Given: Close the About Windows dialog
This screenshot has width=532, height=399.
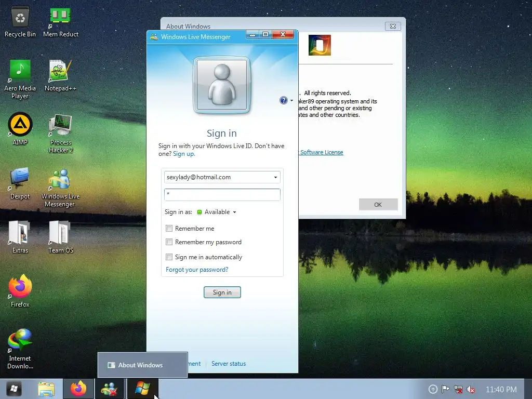Looking at the screenshot, I should (x=393, y=26).
